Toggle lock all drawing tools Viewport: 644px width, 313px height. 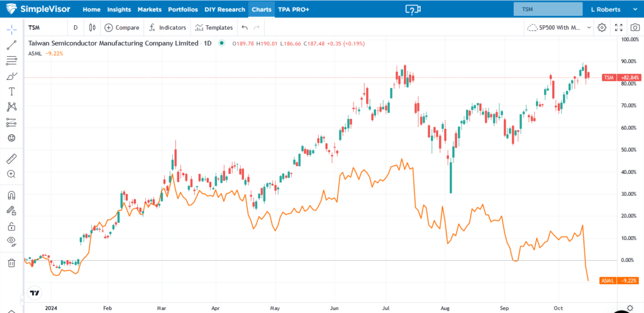pyautogui.click(x=11, y=226)
